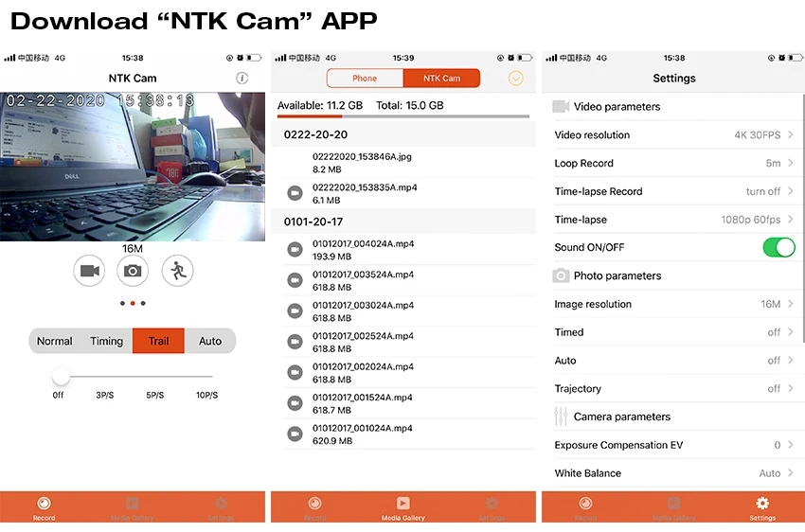
Task: Select Auto capture mode
Action: pos(210,341)
